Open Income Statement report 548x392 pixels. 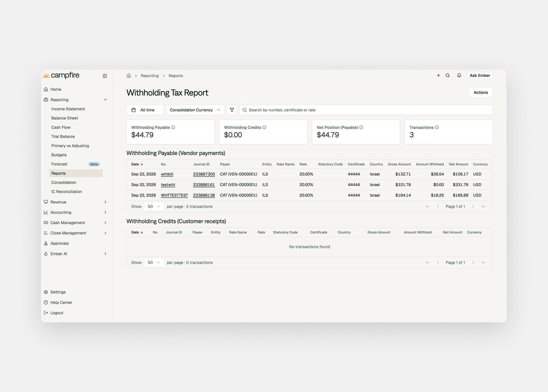tap(68, 109)
